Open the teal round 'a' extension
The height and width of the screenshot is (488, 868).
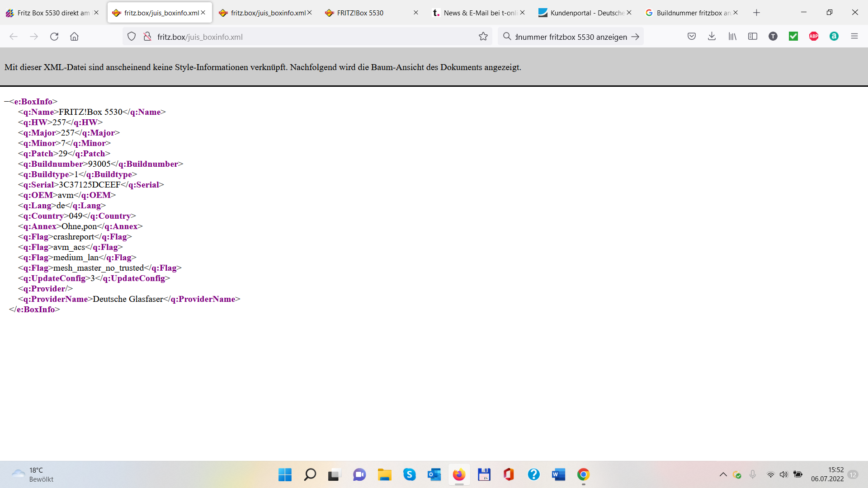click(x=834, y=37)
